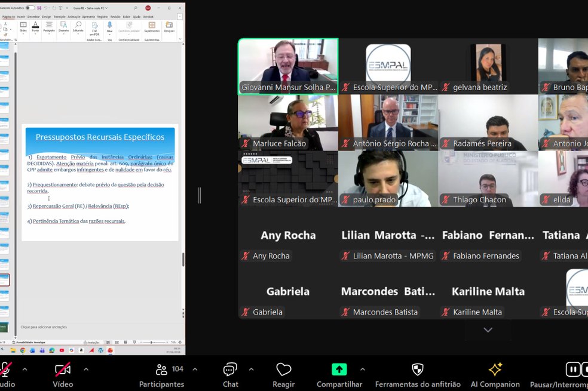Show next page of Zoom gallery chevron
The image size is (588, 391).
click(488, 330)
